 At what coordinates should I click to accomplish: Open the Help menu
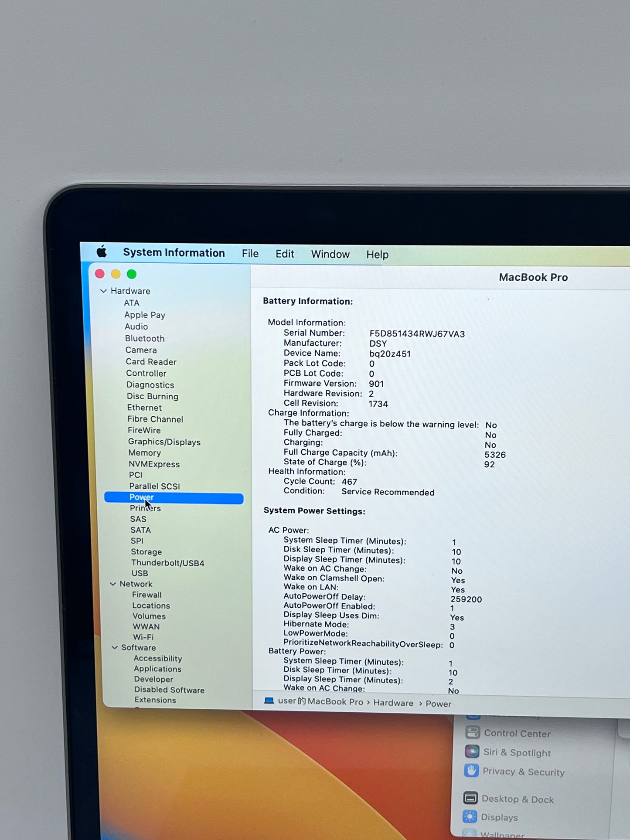(x=377, y=255)
